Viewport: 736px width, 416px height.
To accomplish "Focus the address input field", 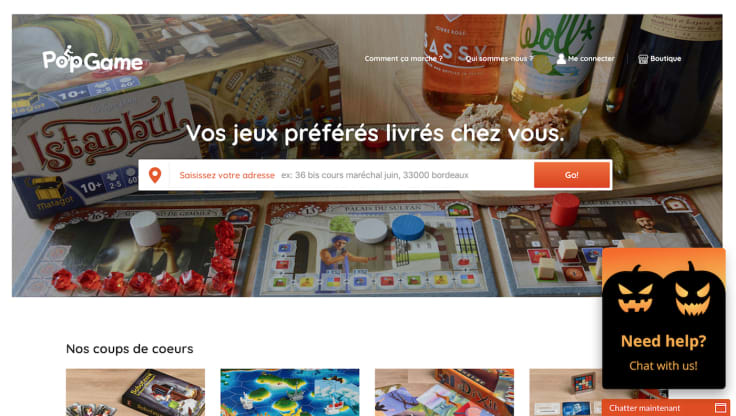I will 351,175.
